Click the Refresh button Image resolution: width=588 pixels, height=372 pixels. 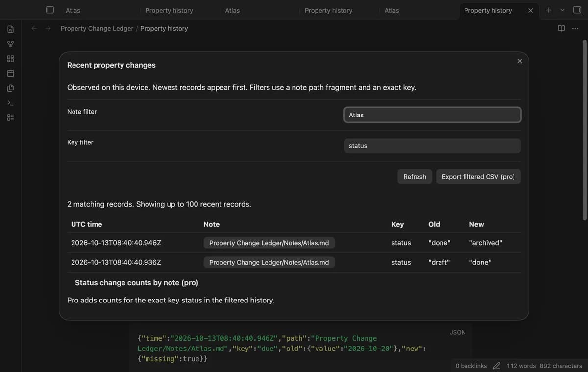415,177
